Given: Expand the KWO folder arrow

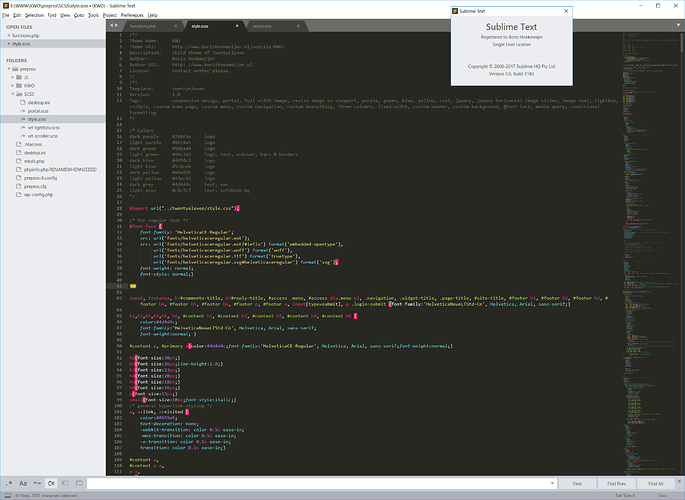Looking at the screenshot, I should pyautogui.click(x=13, y=86).
